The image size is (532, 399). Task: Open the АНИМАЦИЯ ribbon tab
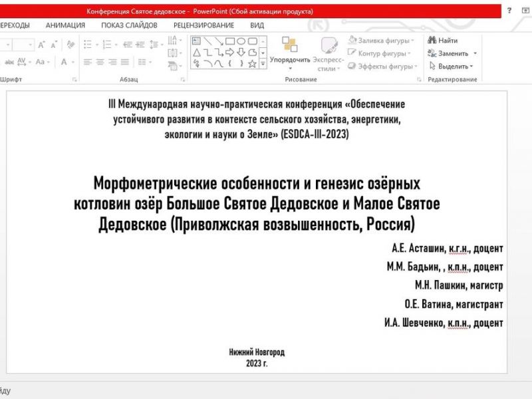click(65, 25)
